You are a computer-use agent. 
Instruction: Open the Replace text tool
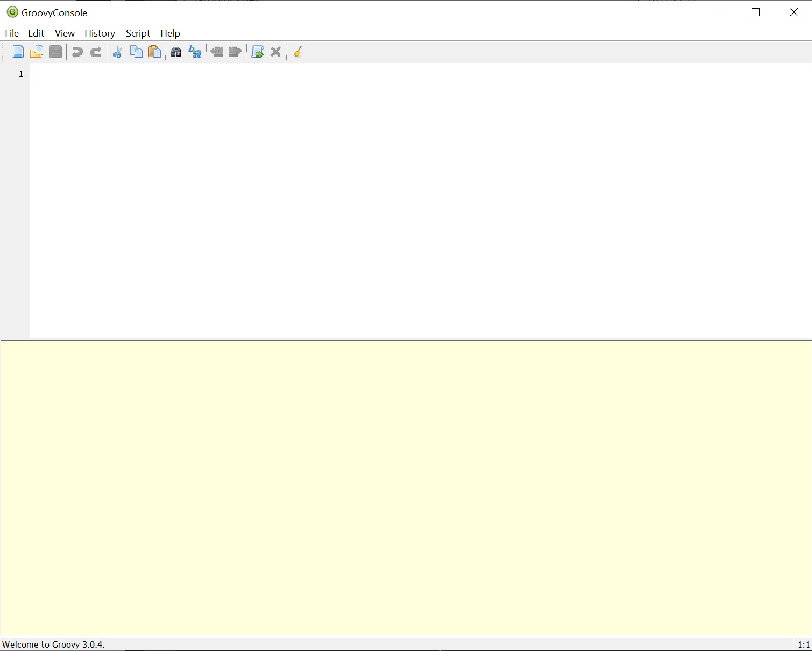point(195,52)
